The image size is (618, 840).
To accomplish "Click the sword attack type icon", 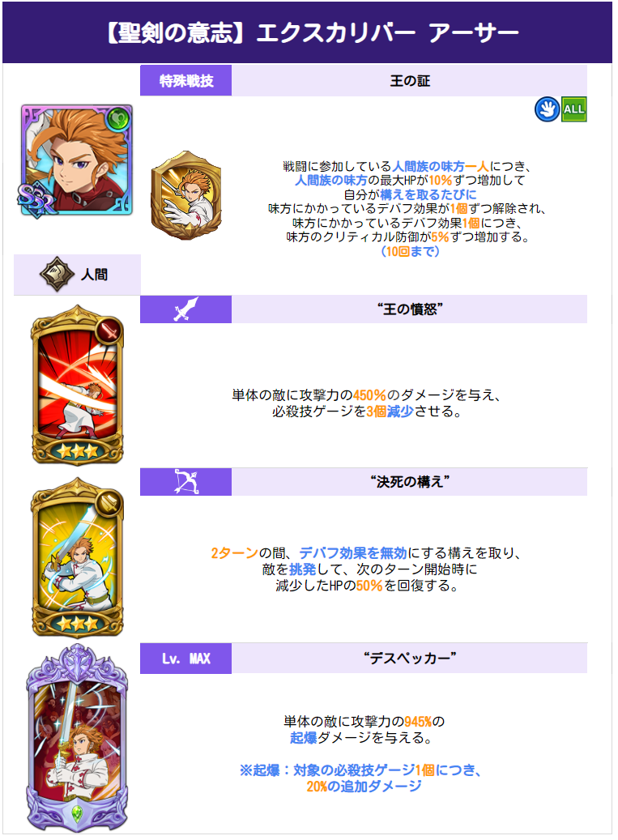I will point(185,309).
